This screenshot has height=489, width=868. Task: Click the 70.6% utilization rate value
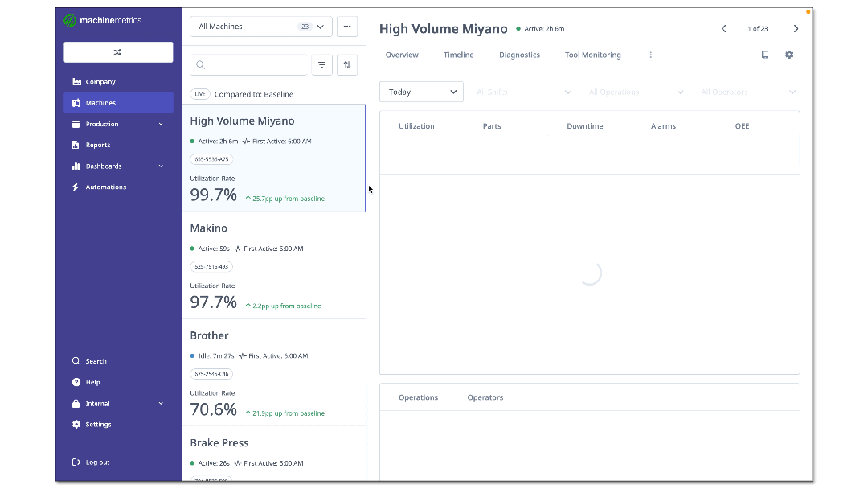[213, 410]
